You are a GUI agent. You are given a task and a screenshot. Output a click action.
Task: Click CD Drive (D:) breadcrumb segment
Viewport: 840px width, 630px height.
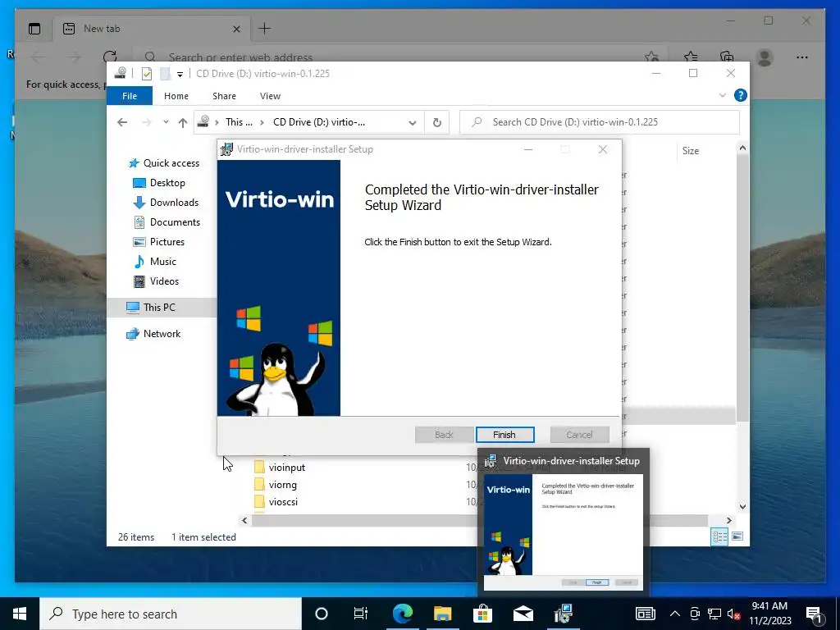pyautogui.click(x=319, y=122)
